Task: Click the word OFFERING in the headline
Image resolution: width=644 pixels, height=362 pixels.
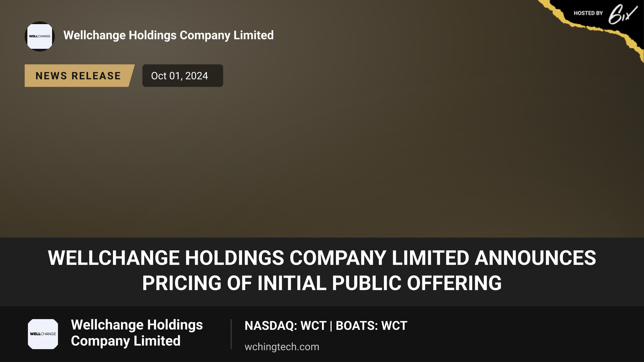Action: (x=454, y=283)
